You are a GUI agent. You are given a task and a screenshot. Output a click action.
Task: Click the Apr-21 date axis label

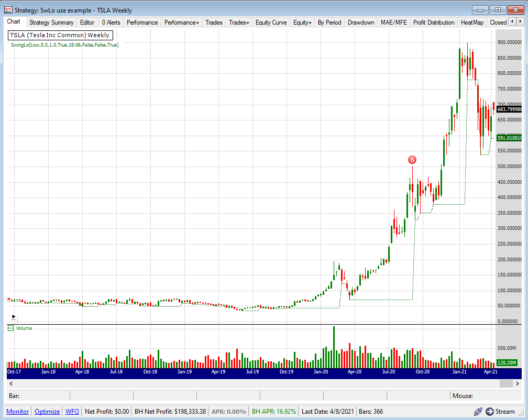(491, 371)
